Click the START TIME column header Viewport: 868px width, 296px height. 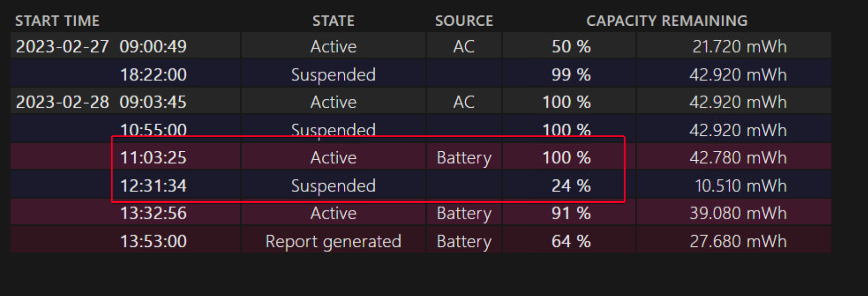coord(57,21)
